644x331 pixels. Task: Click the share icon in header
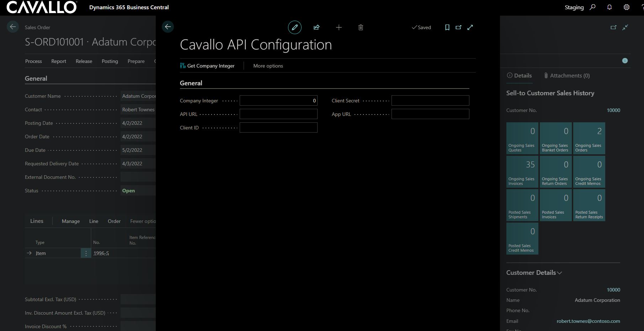pos(316,27)
